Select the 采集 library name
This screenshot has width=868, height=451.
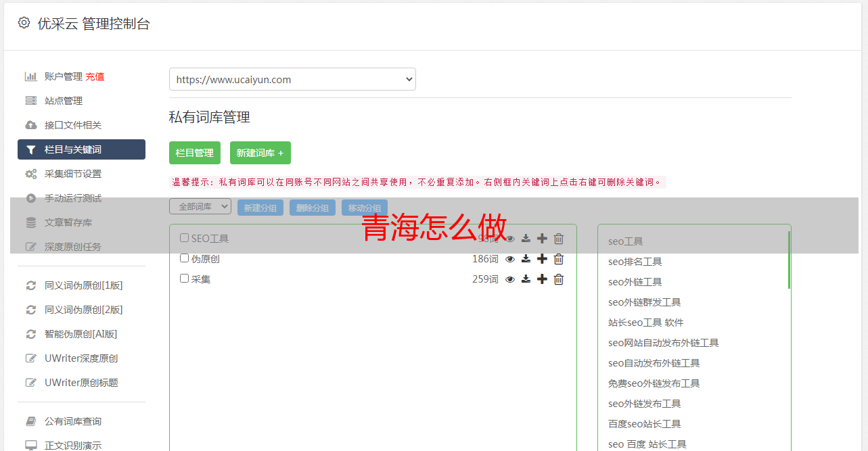(201, 279)
